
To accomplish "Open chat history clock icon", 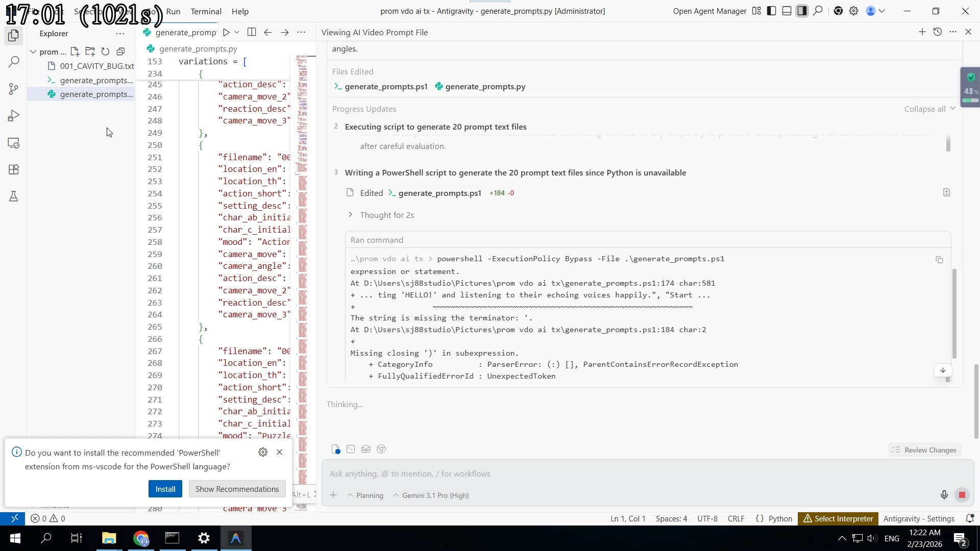I will coord(938,32).
